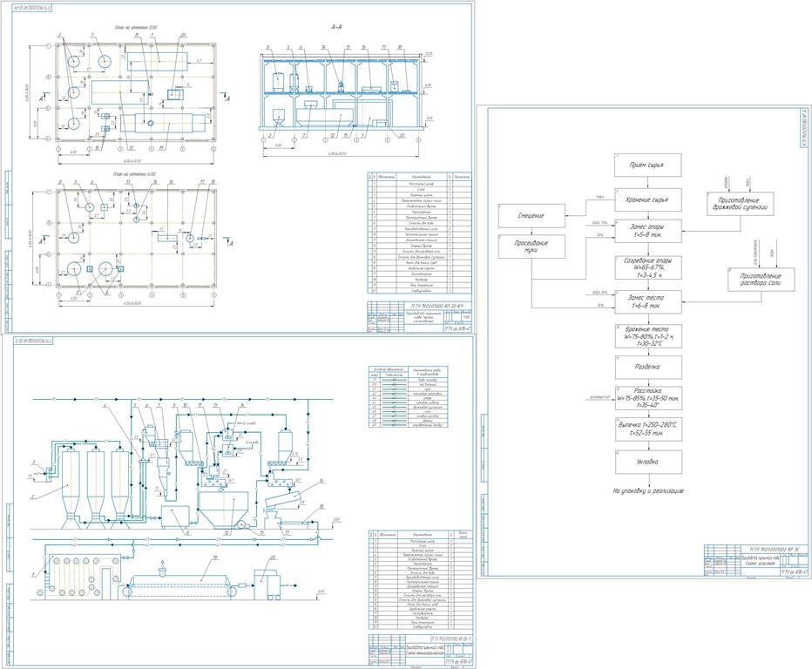The width and height of the screenshot is (812, 669).
Task: Select the pipeline legend table
Action: pos(408,396)
